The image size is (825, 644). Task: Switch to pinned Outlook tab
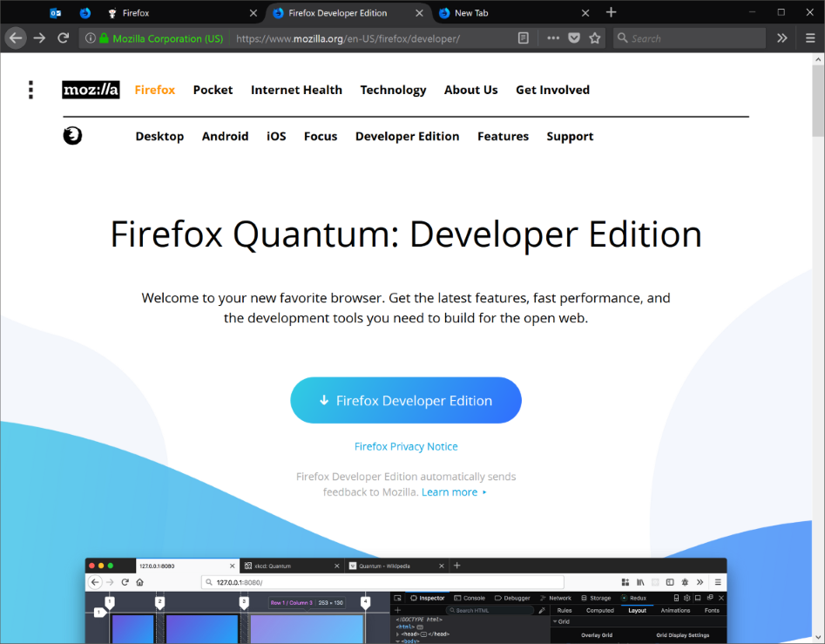coord(55,13)
